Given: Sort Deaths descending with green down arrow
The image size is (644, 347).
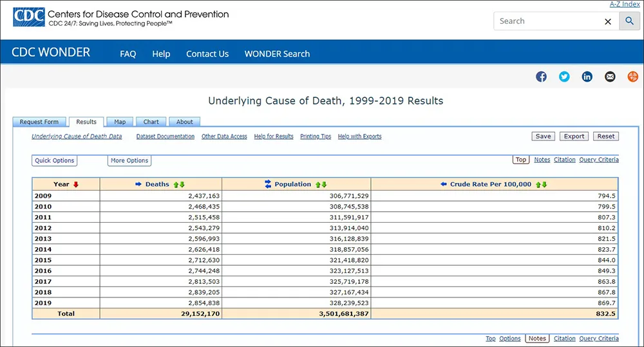Looking at the screenshot, I should click(x=182, y=185).
